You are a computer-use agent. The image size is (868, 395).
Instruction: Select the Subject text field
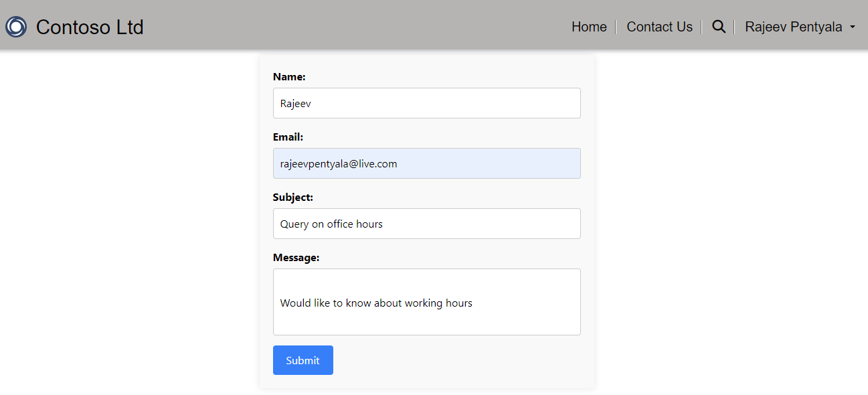pos(468,224)
